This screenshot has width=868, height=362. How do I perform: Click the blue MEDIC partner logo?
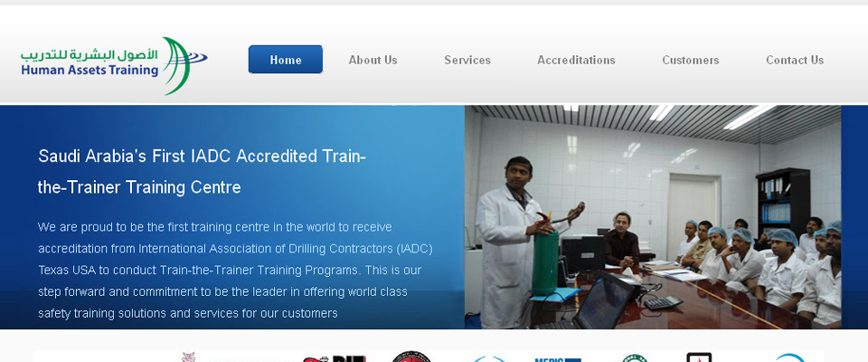click(558, 359)
